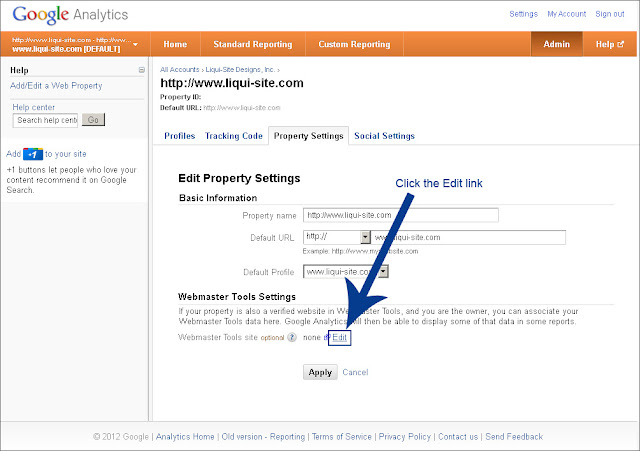The image size is (640, 451).
Task: Open the Help center link
Action: (x=33, y=107)
